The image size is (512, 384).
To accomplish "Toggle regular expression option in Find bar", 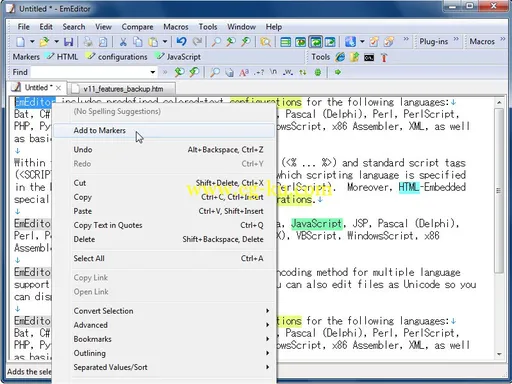I will point(259,72).
